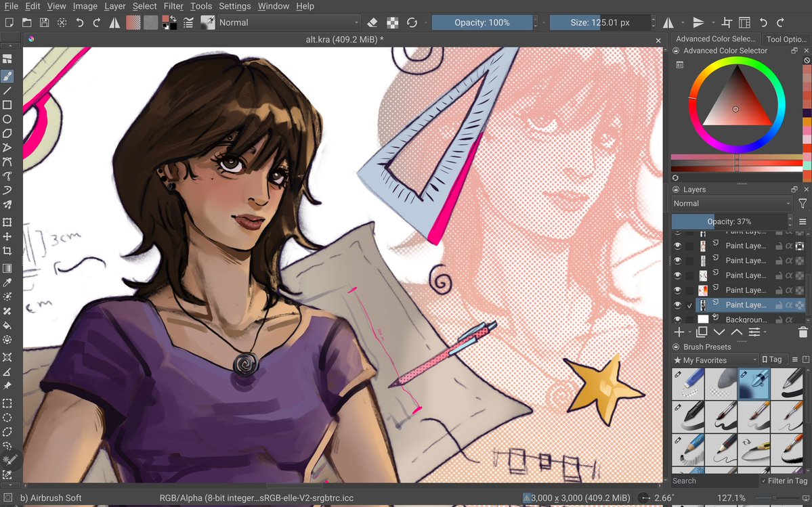Image resolution: width=812 pixels, height=507 pixels.
Task: Expand the layer properties arrow
Action: [x=765, y=332]
